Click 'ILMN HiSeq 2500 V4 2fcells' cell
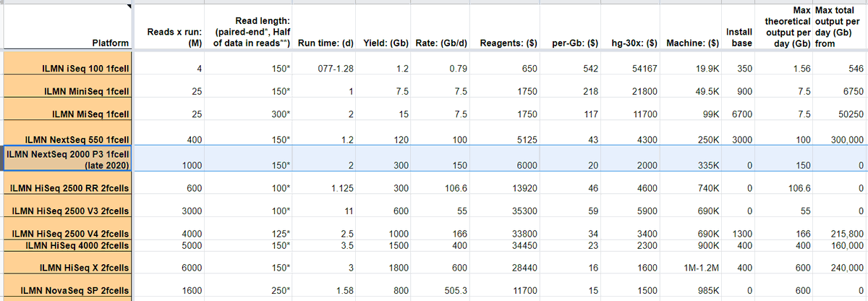Screen dimensions: 868x301 point(69,230)
